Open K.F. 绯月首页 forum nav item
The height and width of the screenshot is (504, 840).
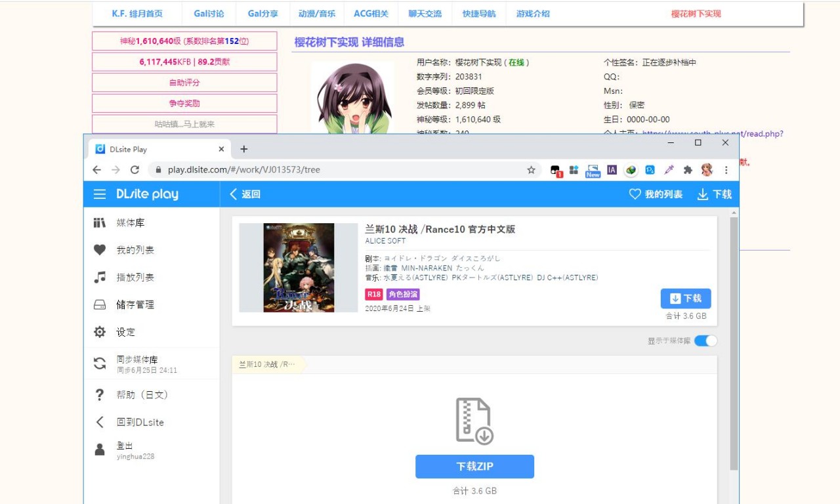pyautogui.click(x=137, y=14)
